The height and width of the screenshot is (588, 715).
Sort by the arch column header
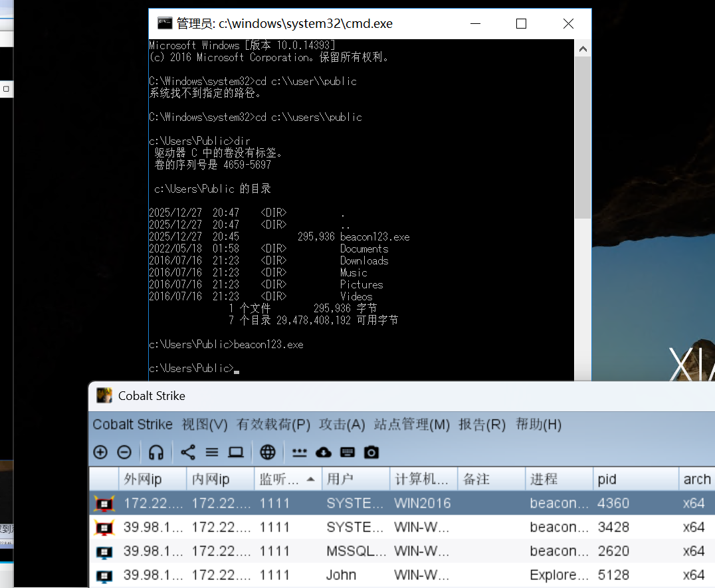(x=697, y=479)
